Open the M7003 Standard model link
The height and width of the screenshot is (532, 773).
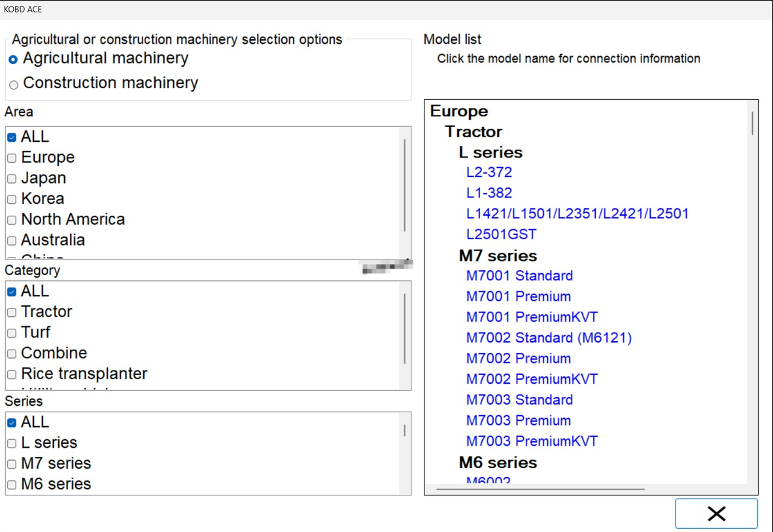click(x=519, y=400)
